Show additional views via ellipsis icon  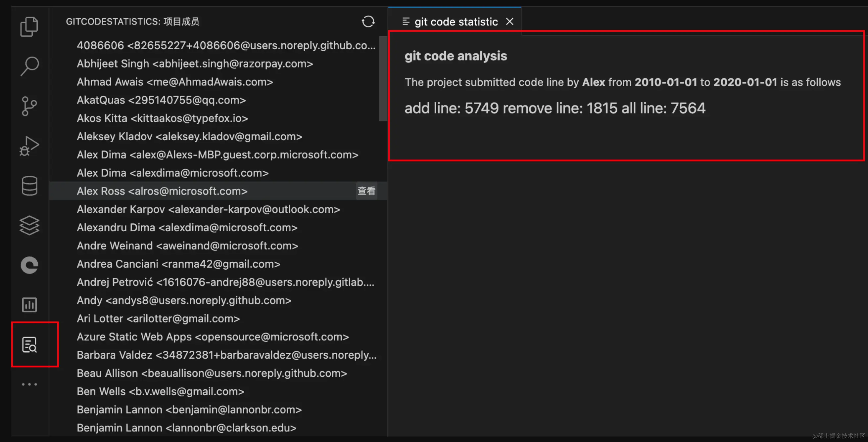tap(29, 384)
